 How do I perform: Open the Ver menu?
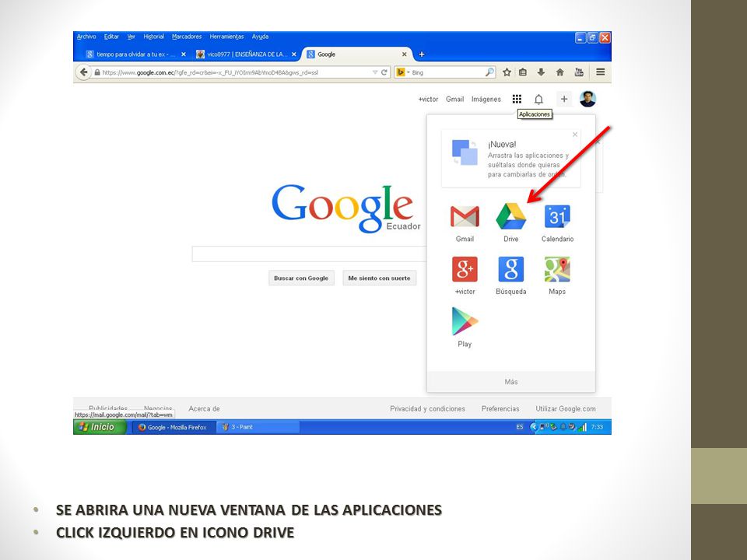coord(131,37)
